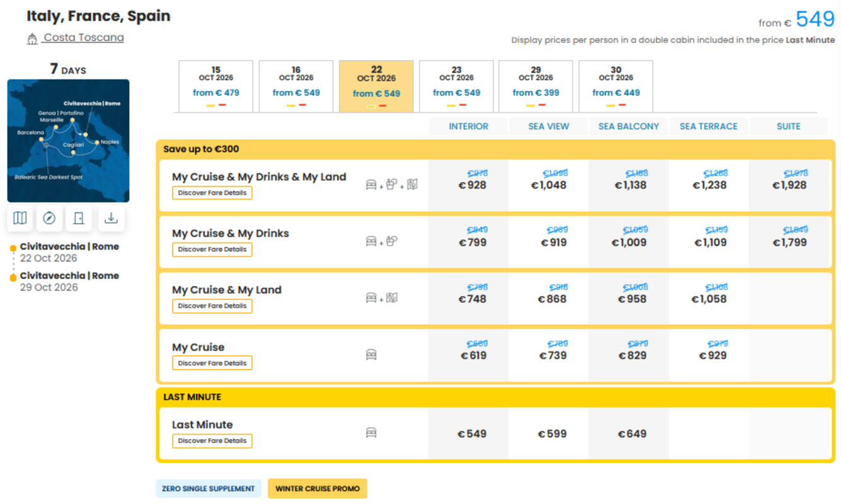Click the fare icons for My Cruise & My Drinks & My Land
This screenshot has height=504, width=841.
[x=391, y=185]
